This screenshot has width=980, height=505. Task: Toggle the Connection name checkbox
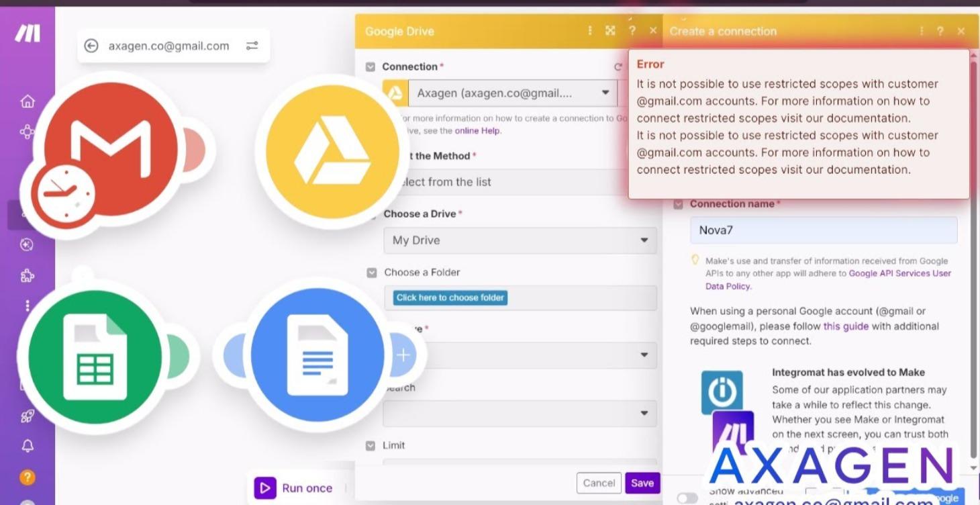[x=679, y=204]
